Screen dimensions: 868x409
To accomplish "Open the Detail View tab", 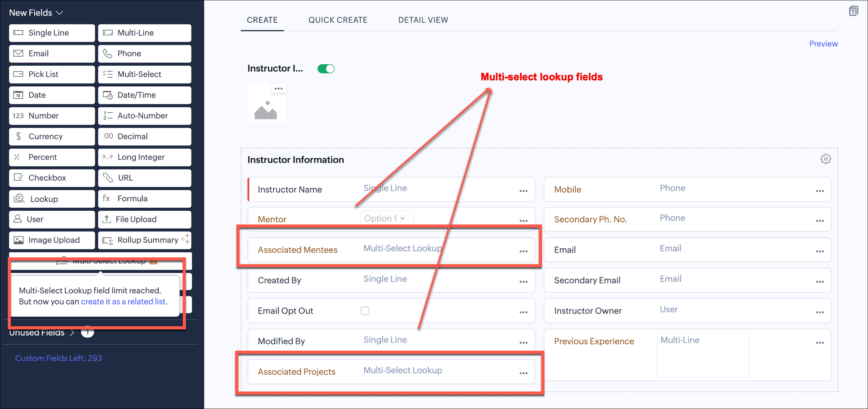I will (423, 20).
